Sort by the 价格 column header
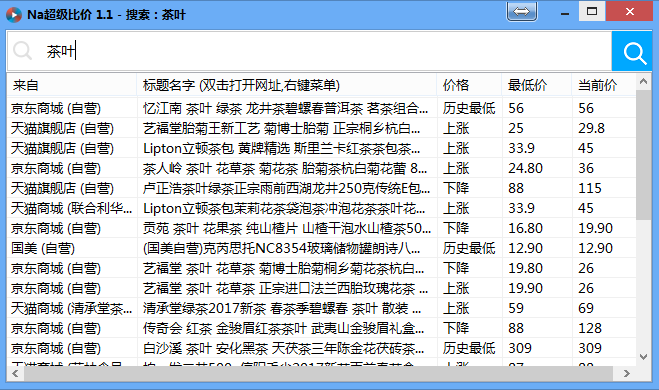Viewport: 659px width, 390px height. coord(469,85)
